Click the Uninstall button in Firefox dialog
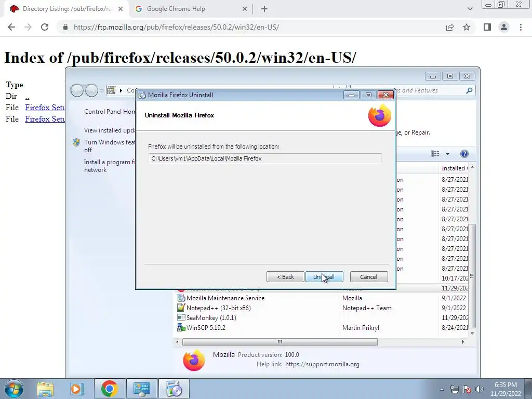The image size is (532, 399). [324, 277]
